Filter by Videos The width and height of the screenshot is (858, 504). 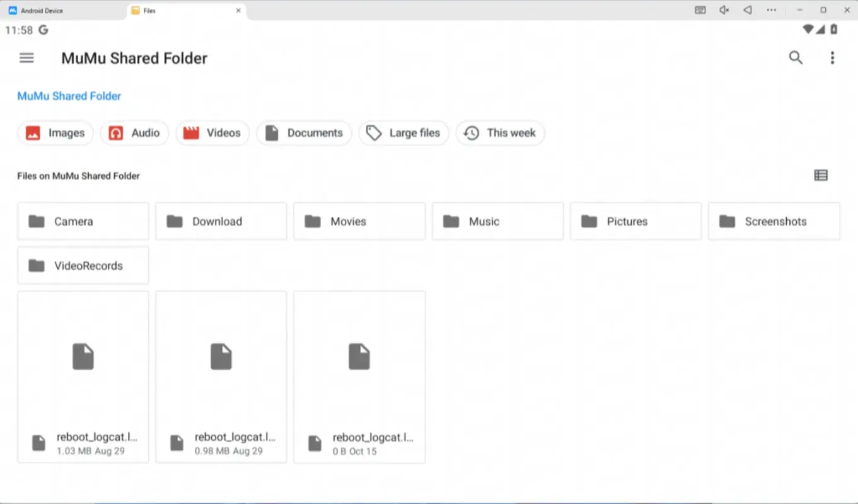(x=212, y=133)
